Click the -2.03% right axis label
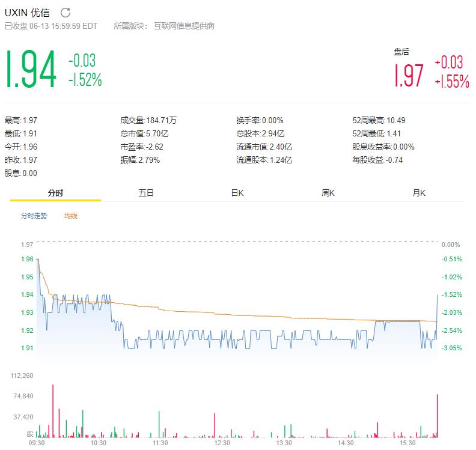The image size is (476, 450). tap(452, 312)
